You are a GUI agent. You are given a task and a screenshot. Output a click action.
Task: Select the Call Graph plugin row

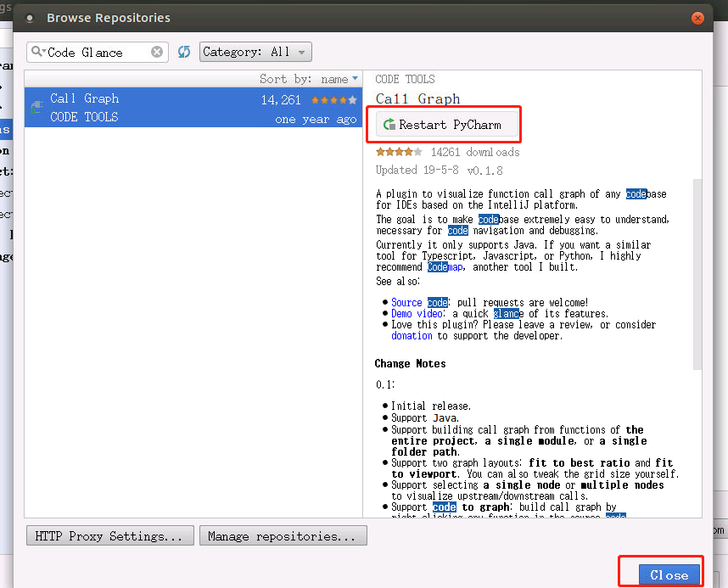(x=193, y=107)
